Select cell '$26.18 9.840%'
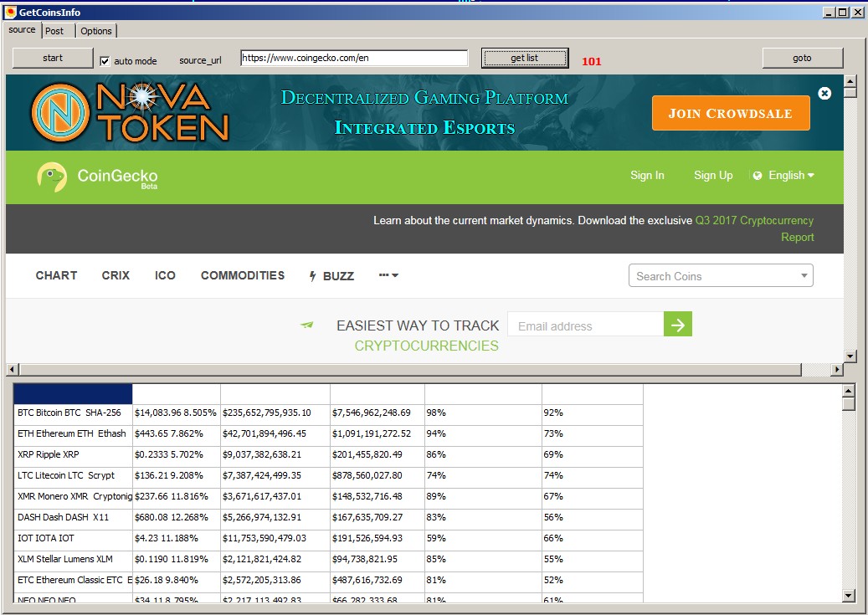Viewport: 868px width, 615px height. point(177,581)
